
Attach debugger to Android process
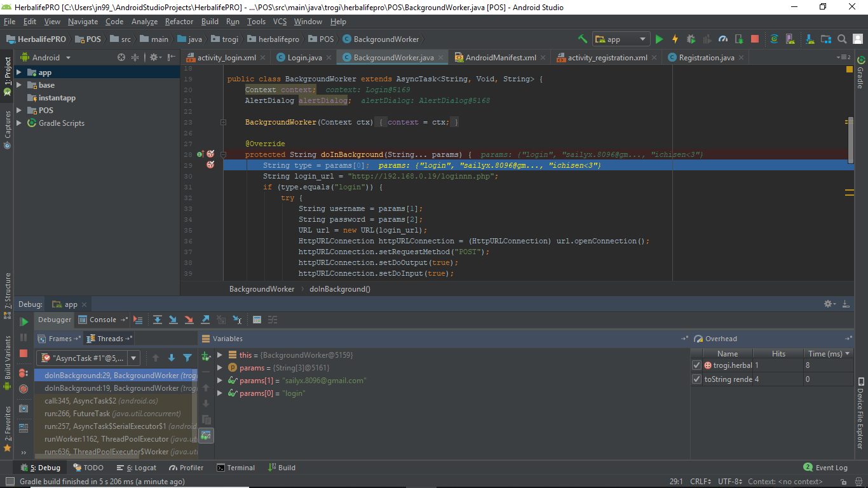[x=739, y=39]
